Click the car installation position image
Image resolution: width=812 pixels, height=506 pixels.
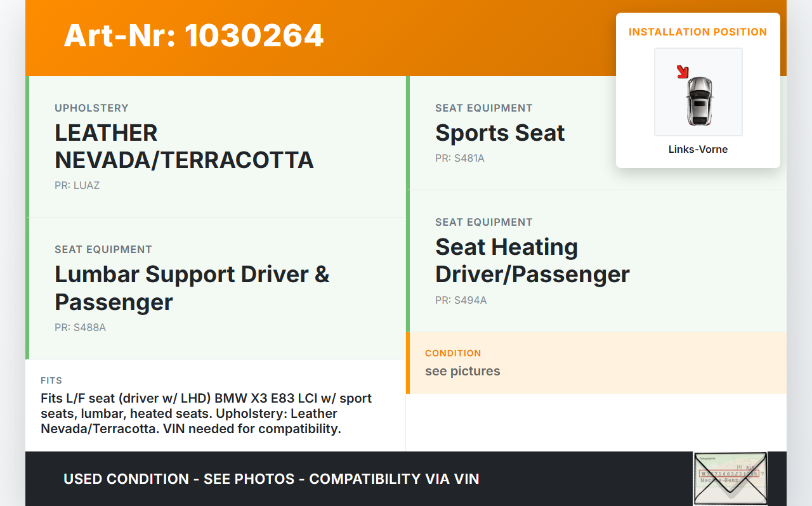698,93
